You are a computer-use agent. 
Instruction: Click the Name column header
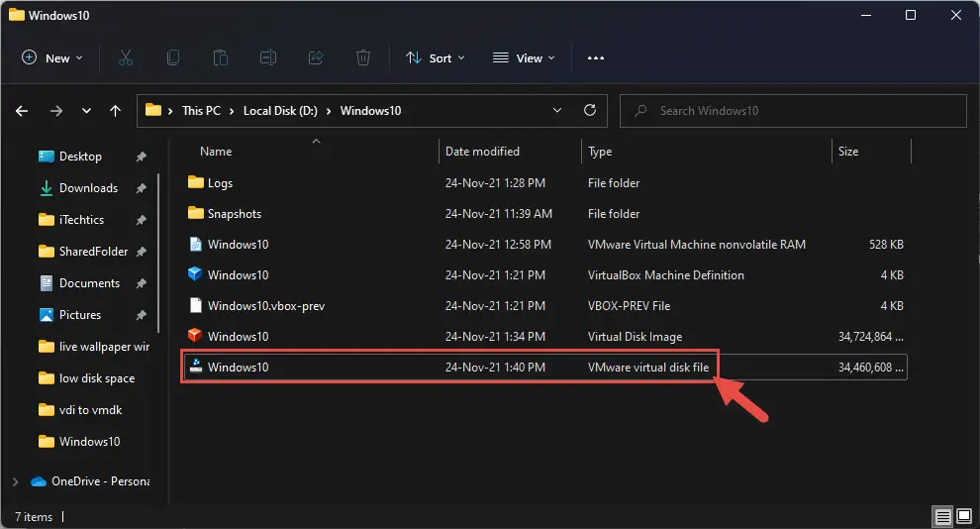point(216,152)
